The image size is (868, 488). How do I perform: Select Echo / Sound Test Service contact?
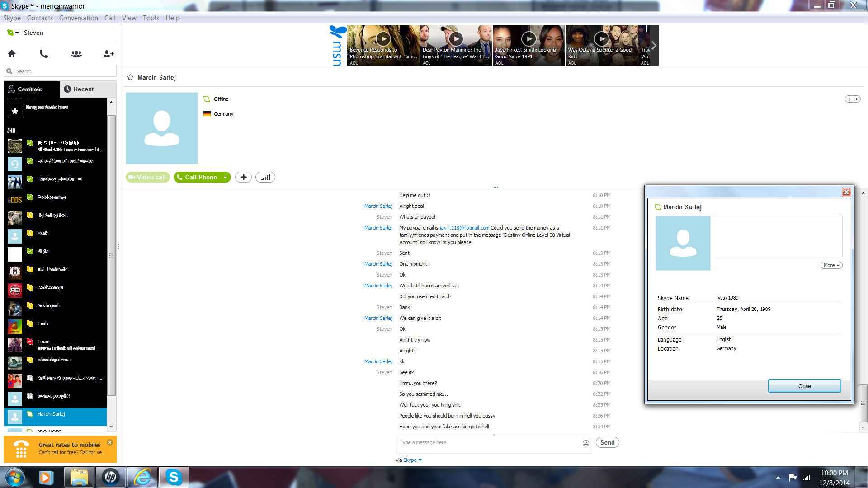(55, 164)
